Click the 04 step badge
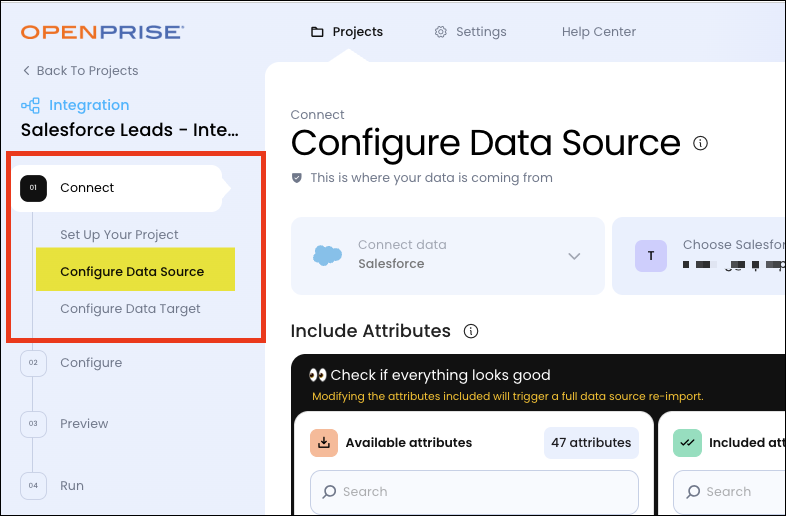 34,486
